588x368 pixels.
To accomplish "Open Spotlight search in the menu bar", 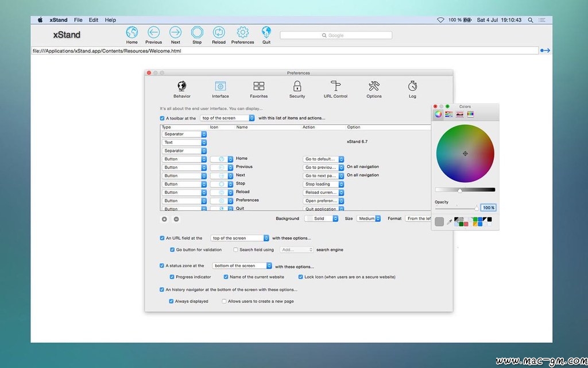I will 530,20.
